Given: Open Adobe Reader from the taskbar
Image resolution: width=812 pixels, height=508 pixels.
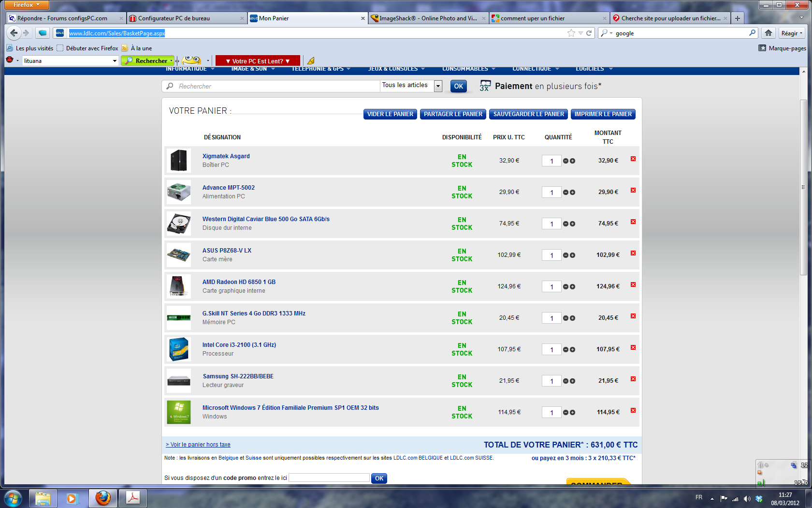Looking at the screenshot, I should point(132,498).
